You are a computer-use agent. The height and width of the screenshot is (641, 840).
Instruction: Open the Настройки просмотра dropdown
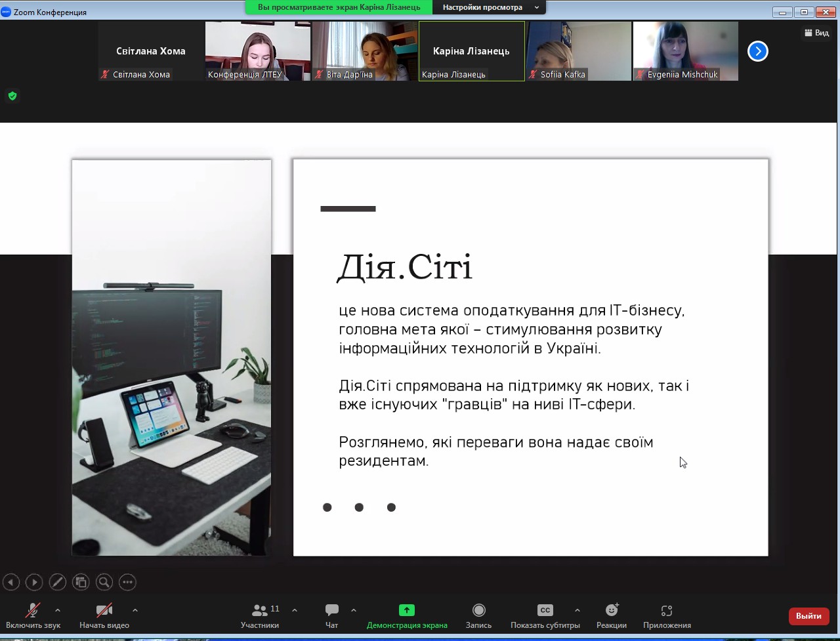pyautogui.click(x=490, y=7)
